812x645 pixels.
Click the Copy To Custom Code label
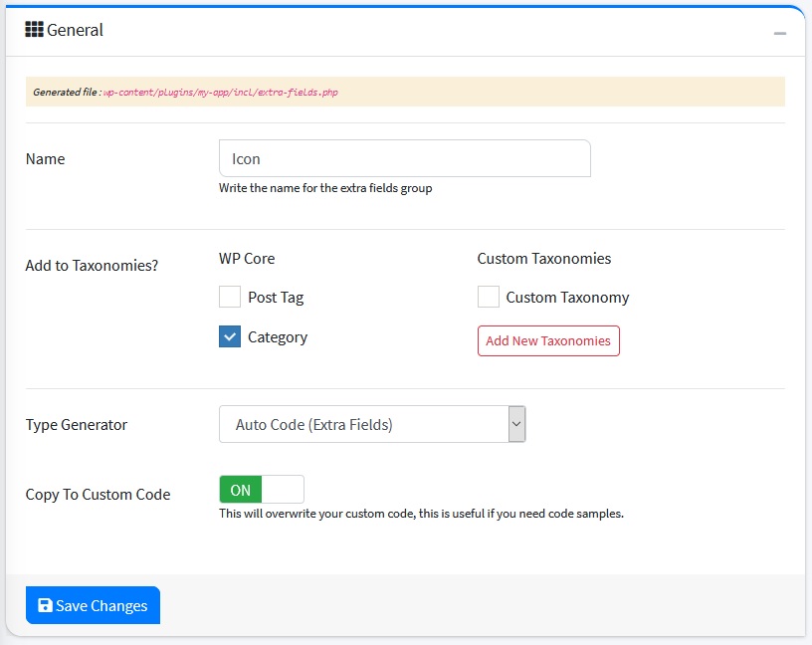(98, 495)
